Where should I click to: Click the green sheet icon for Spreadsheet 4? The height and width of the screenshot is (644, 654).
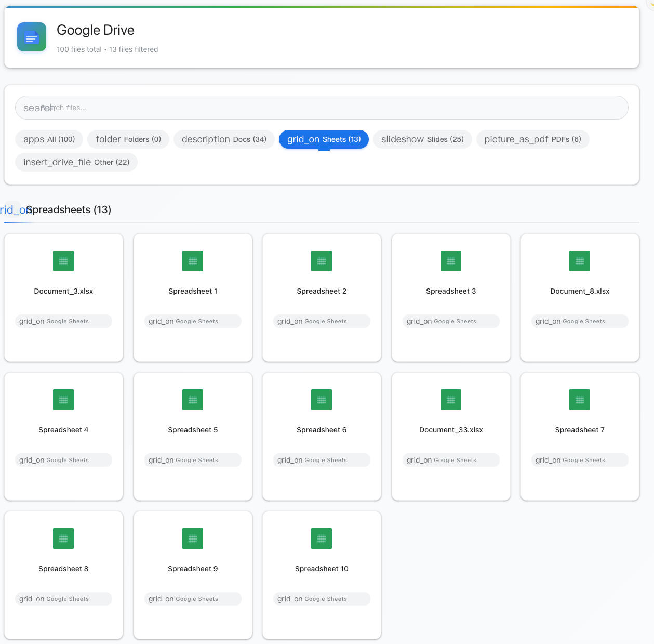[x=63, y=400]
